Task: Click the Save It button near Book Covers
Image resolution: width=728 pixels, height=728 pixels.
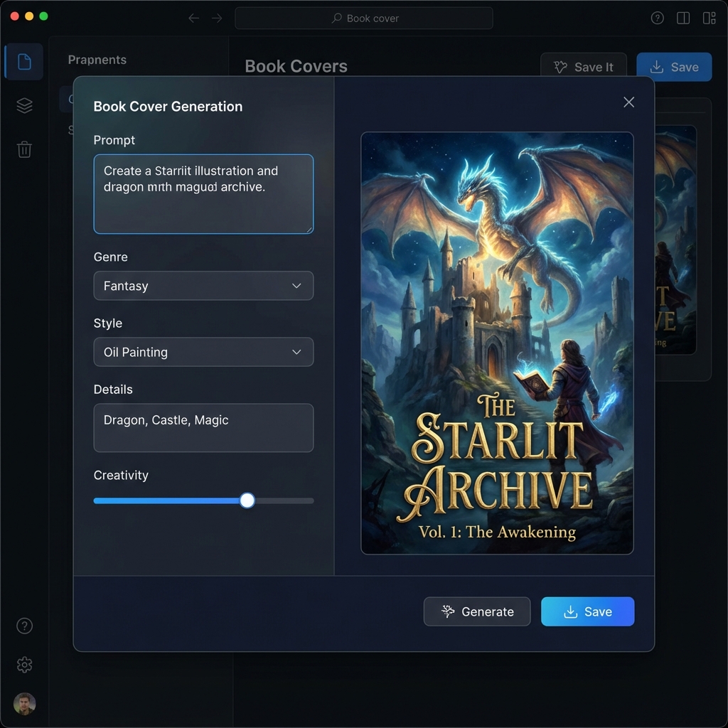Action: coord(584,66)
